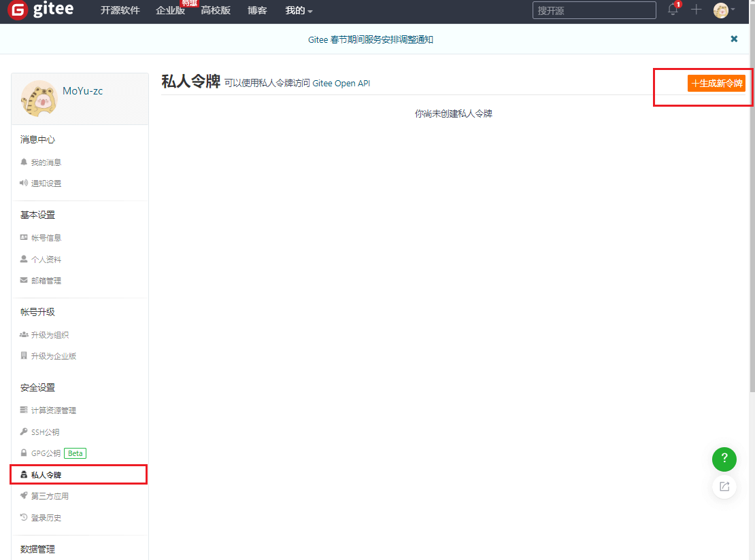This screenshot has height=560, width=755.
Task: Open GPG公钥 settings
Action: click(46, 453)
